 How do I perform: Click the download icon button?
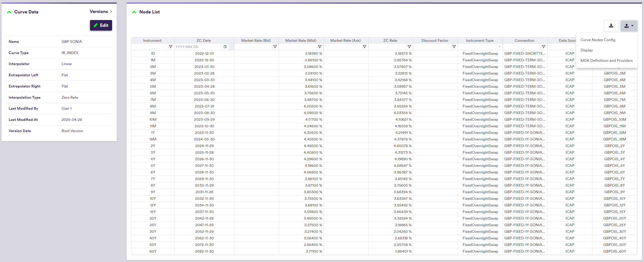[611, 26]
